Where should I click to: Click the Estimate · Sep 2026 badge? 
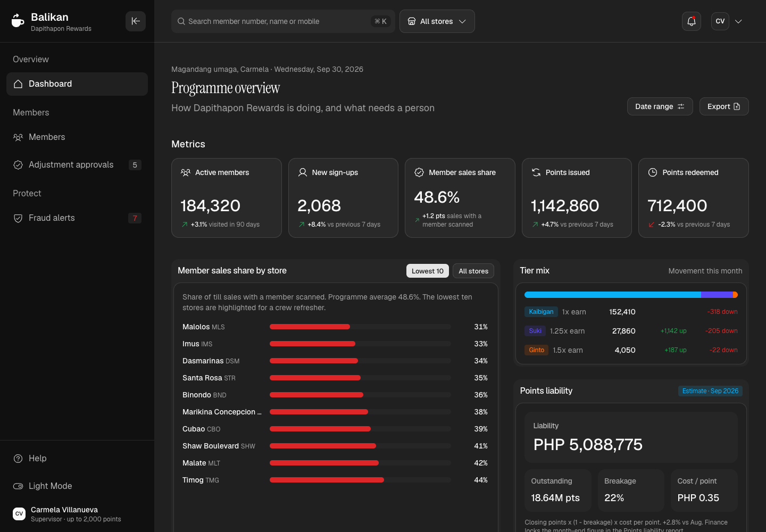pyautogui.click(x=710, y=391)
